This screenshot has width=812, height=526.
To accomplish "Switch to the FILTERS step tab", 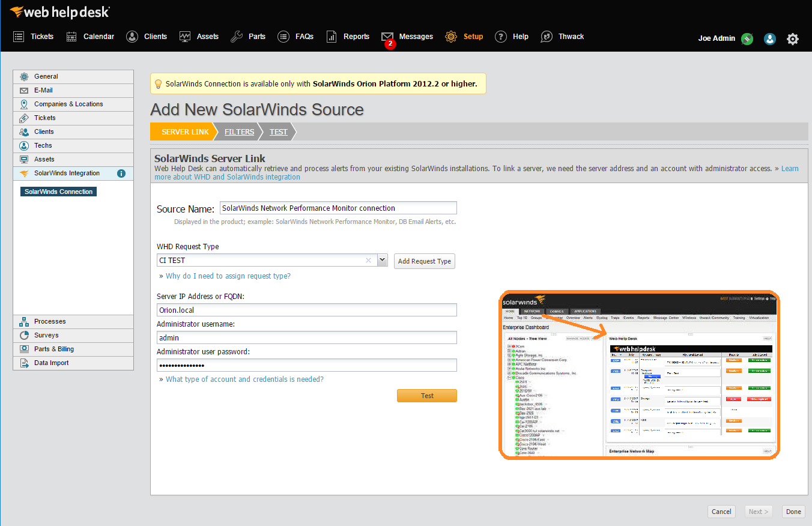I will coord(239,132).
